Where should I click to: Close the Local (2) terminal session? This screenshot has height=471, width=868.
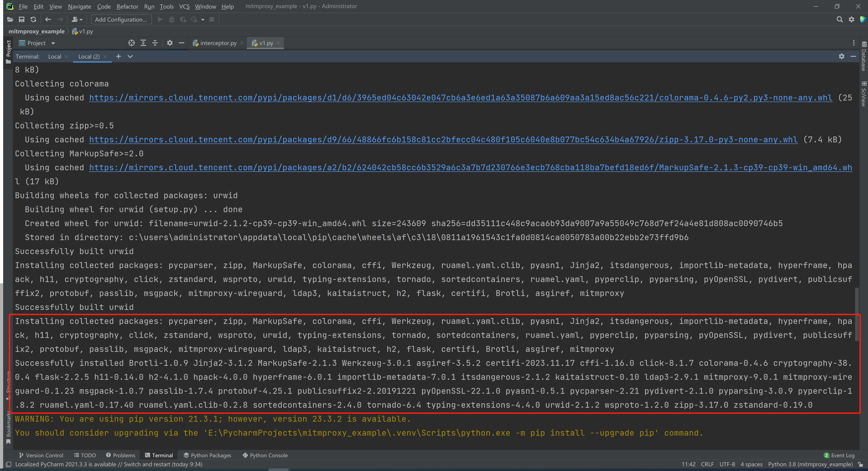click(x=105, y=57)
